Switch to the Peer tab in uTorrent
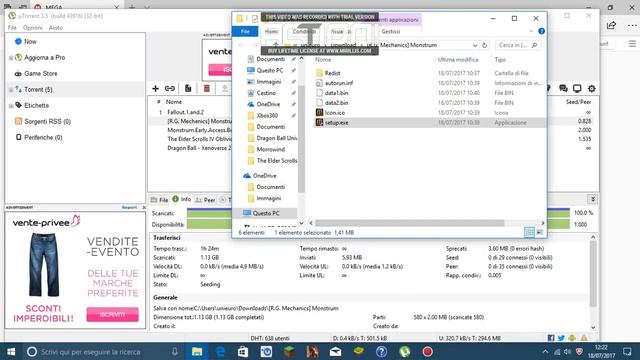This screenshot has width=640, height=360. tap(205, 200)
